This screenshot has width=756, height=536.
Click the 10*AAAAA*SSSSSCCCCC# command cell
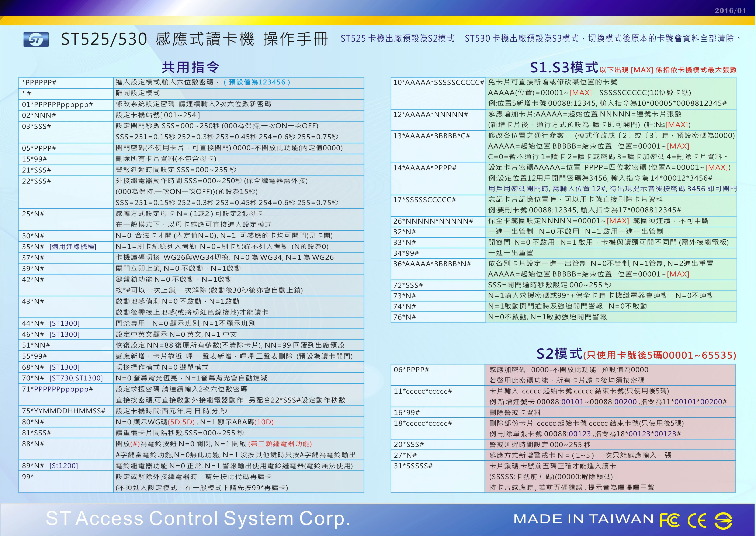(438, 93)
